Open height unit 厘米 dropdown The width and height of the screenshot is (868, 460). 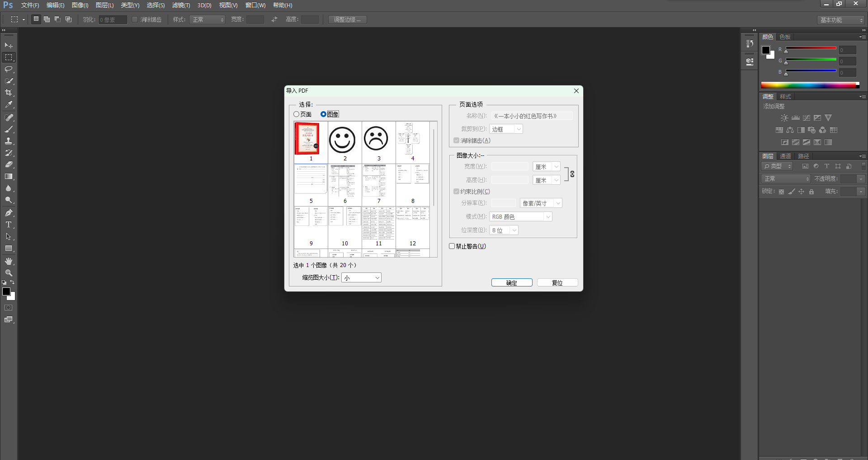click(x=547, y=180)
